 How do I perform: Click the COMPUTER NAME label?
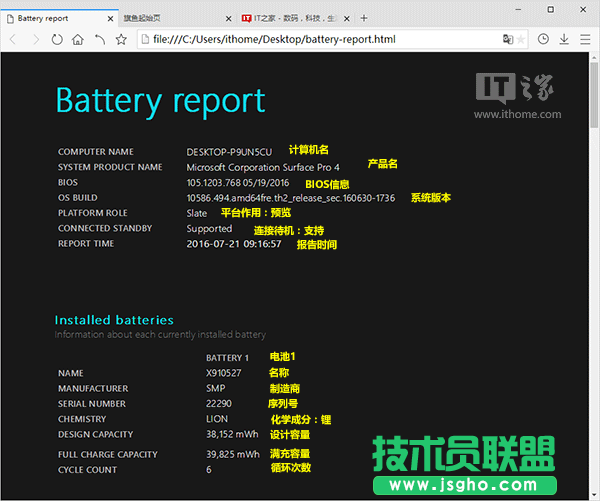[x=96, y=152]
